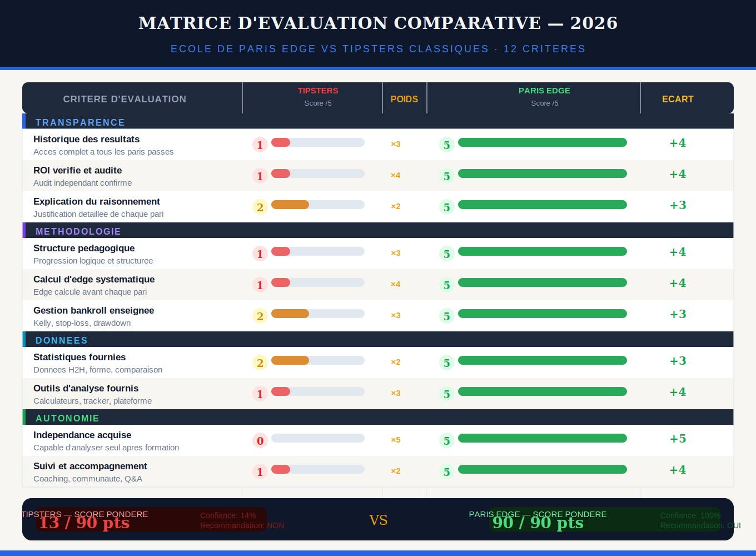Click the Tipsters '13 / 90 pts' total score
The width and height of the screenshot is (756, 556).
pos(84,522)
